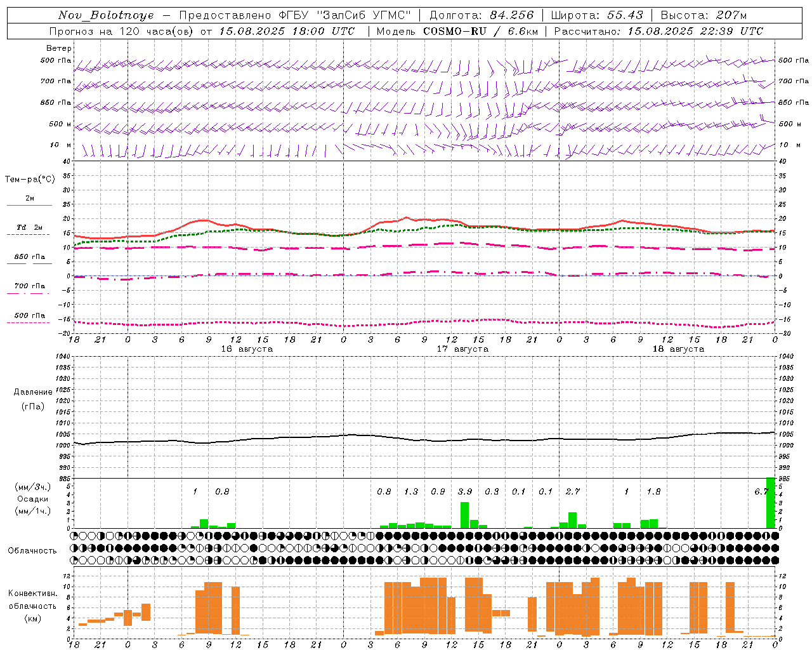Click the "Давление" pressure label
Screen dimensions: 812x650
[x=33, y=392]
